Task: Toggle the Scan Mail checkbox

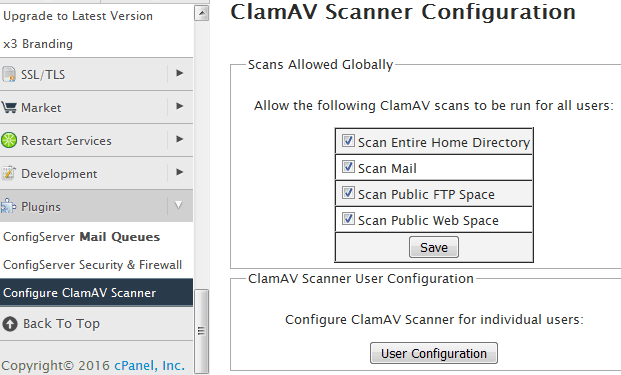Action: tap(348, 167)
